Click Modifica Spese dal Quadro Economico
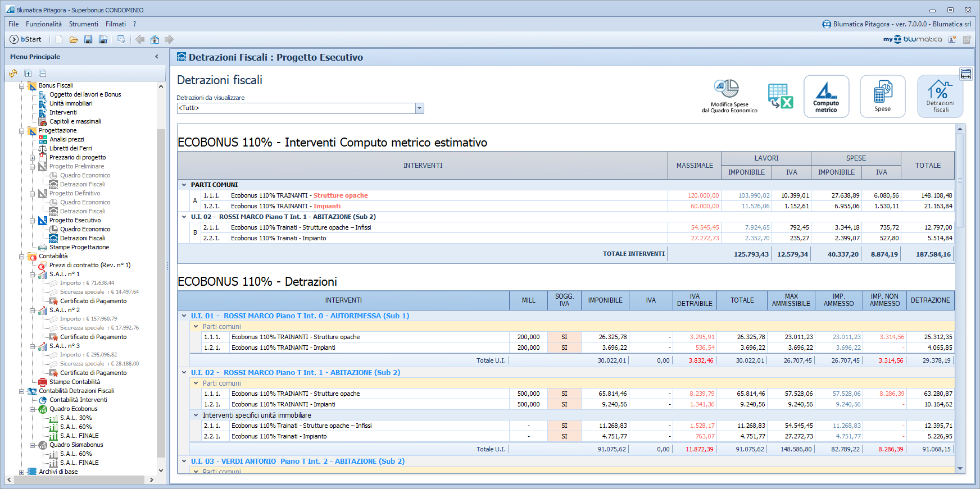980x489 pixels. click(729, 96)
